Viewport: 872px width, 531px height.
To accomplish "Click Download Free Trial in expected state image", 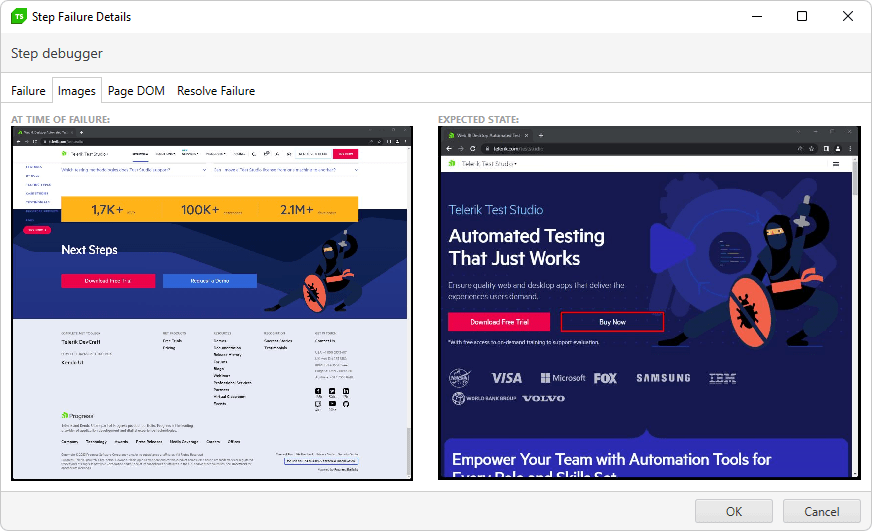I will tap(499, 322).
